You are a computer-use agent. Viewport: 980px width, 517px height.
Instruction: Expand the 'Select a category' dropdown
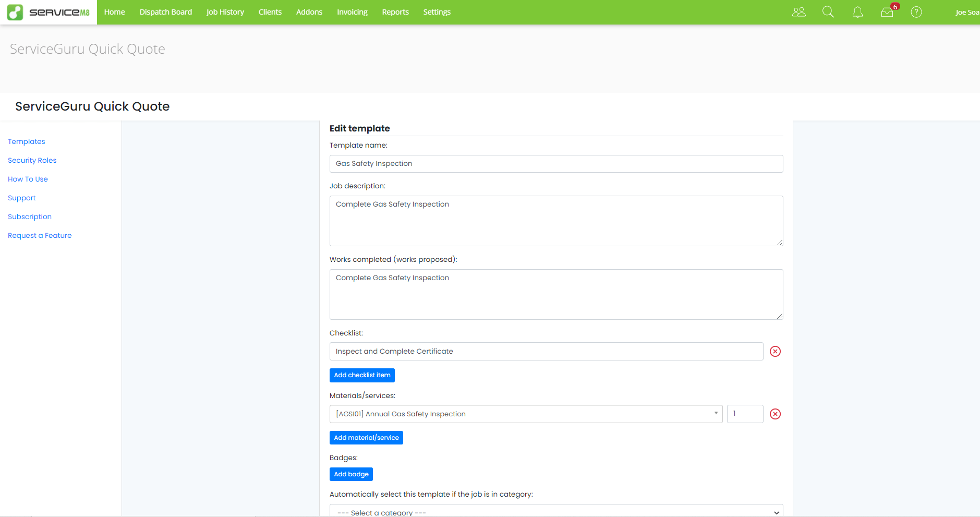[556, 511]
